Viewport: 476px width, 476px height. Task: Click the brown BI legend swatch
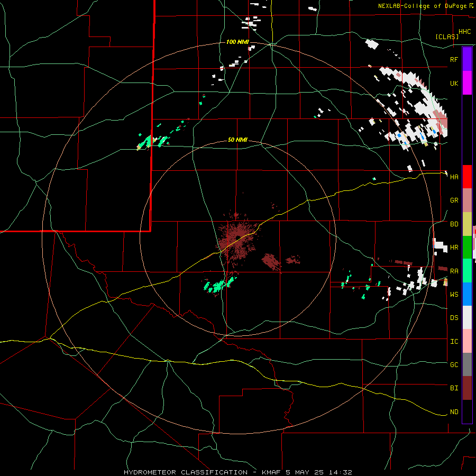467,388
